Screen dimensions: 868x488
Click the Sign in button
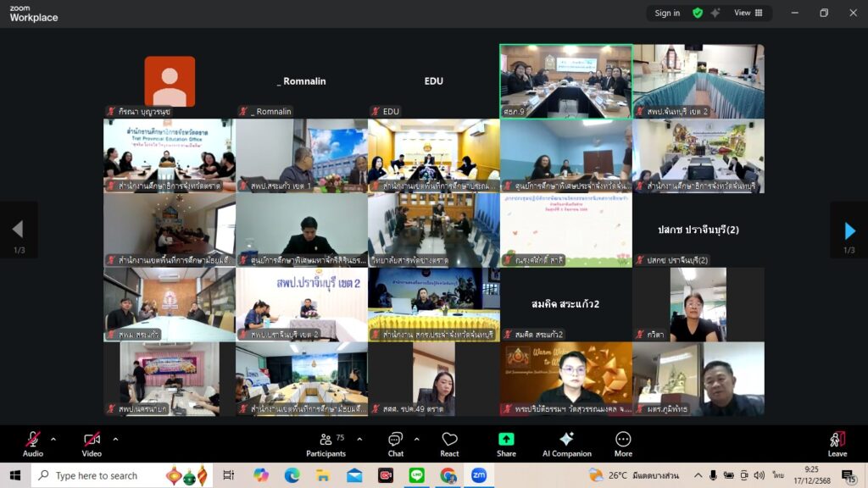[667, 13]
